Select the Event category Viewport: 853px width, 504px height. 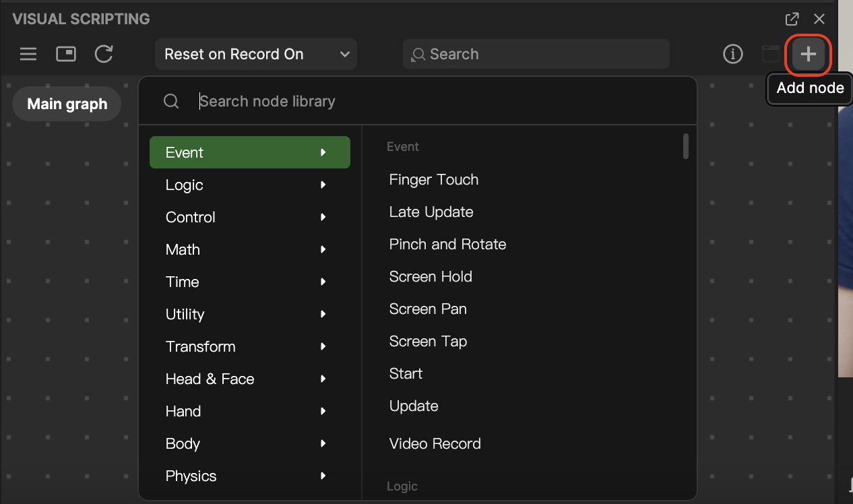[250, 152]
